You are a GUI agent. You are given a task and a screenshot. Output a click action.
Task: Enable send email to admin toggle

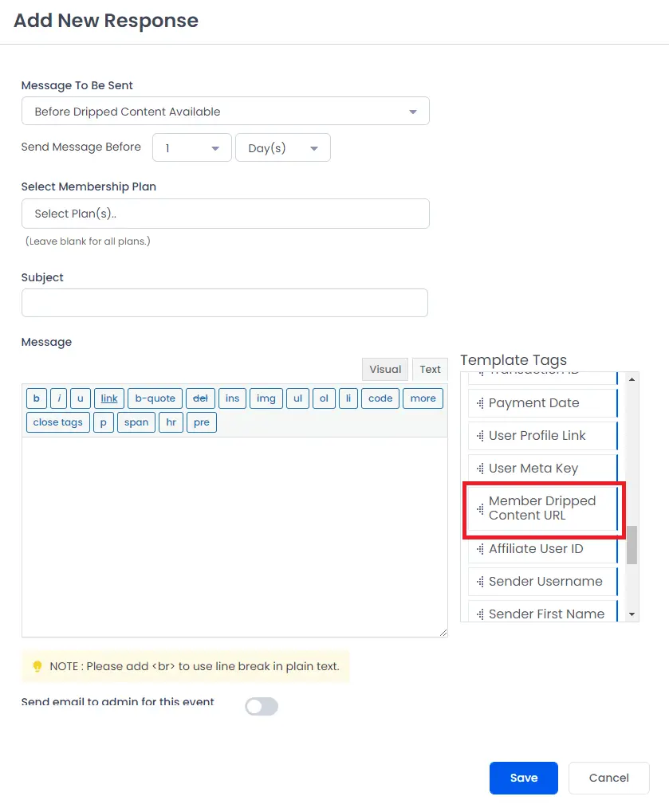[x=262, y=706]
